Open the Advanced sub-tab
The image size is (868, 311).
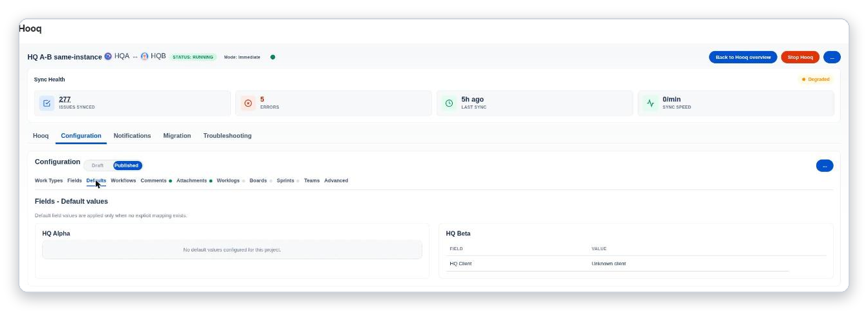336,180
